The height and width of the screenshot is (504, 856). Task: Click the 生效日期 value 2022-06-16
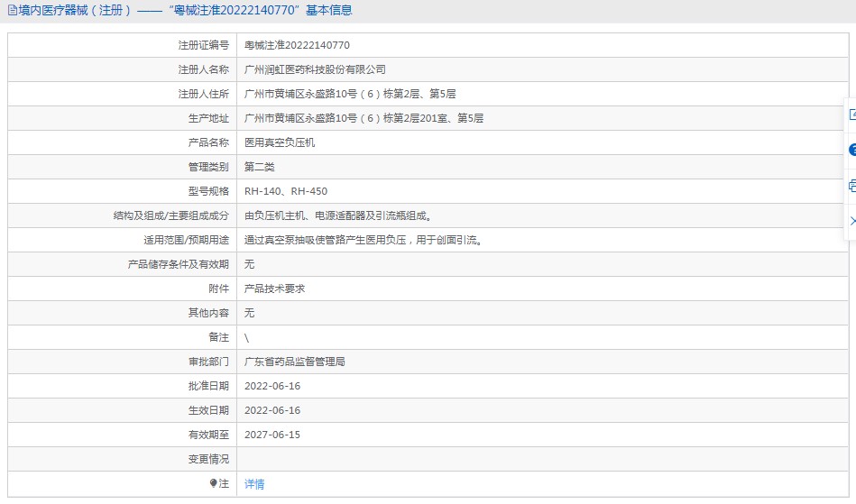coord(272,411)
